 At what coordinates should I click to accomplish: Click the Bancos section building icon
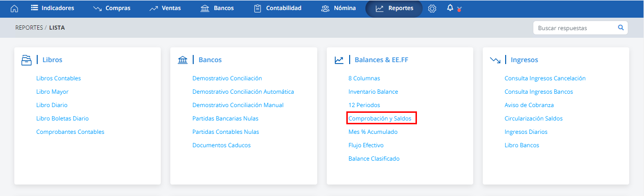coord(183,60)
